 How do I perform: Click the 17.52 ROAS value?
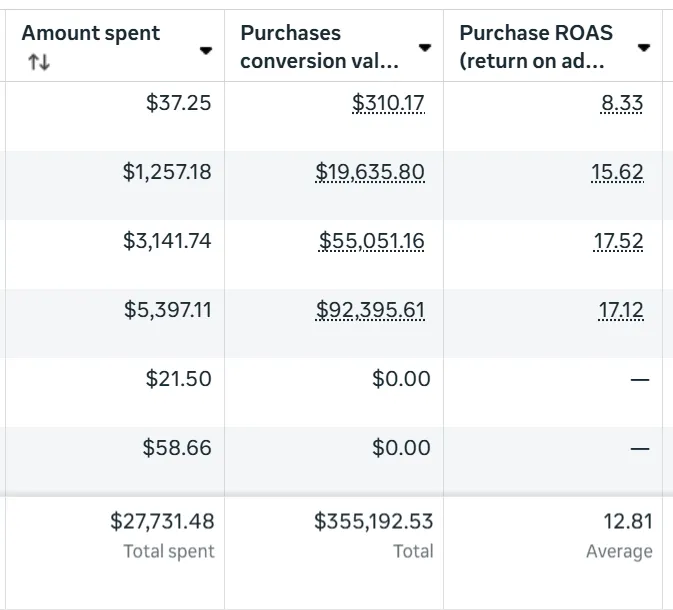point(618,241)
